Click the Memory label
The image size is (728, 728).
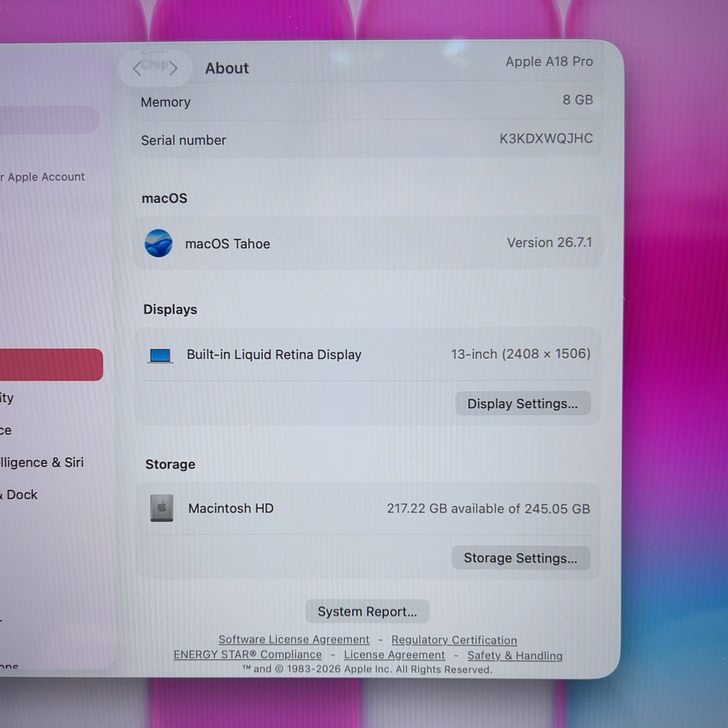[166, 103]
